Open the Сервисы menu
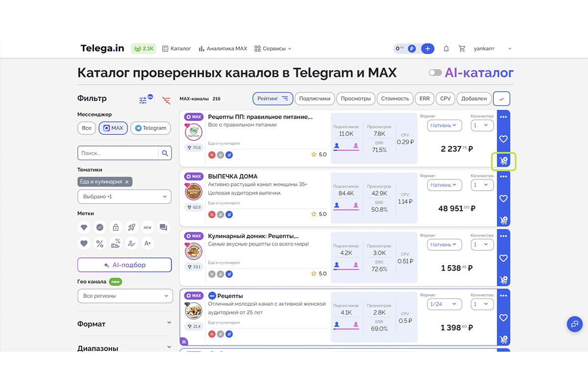The width and height of the screenshot is (588, 392). click(x=273, y=49)
